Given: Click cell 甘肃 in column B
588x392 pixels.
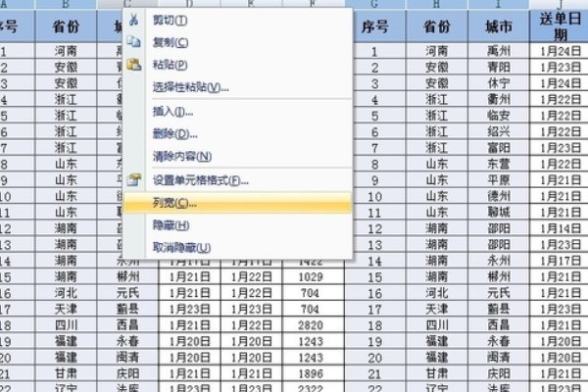Looking at the screenshot, I should point(66,373).
